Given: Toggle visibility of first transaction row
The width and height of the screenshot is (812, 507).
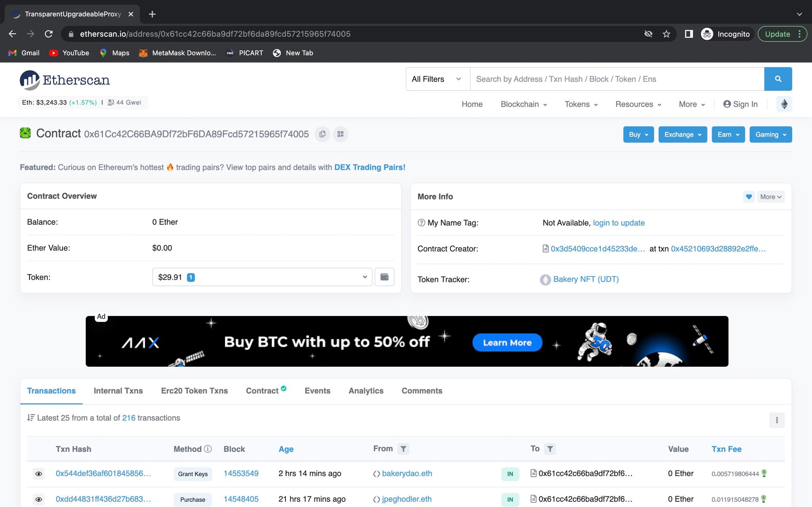Looking at the screenshot, I should [38, 474].
